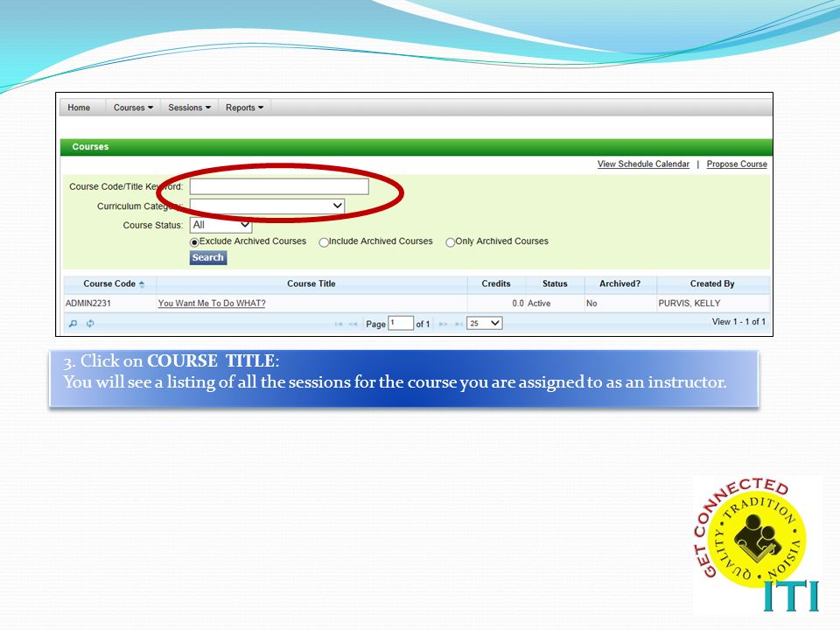Select Exclude Archived Courses radio button

(x=194, y=242)
